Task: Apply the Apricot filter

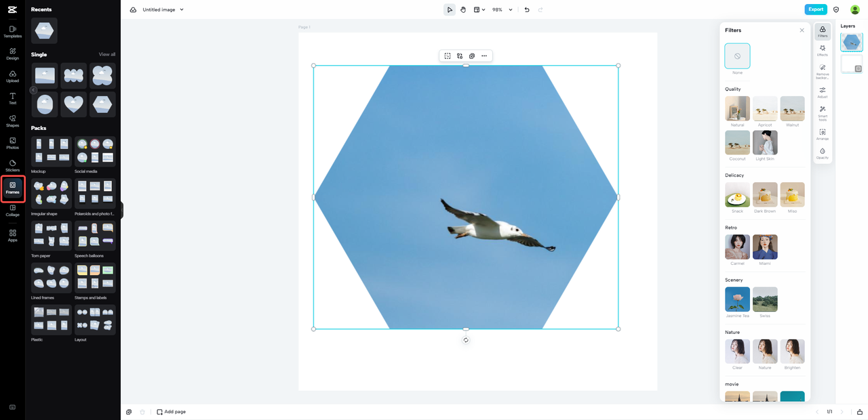Action: click(765, 108)
